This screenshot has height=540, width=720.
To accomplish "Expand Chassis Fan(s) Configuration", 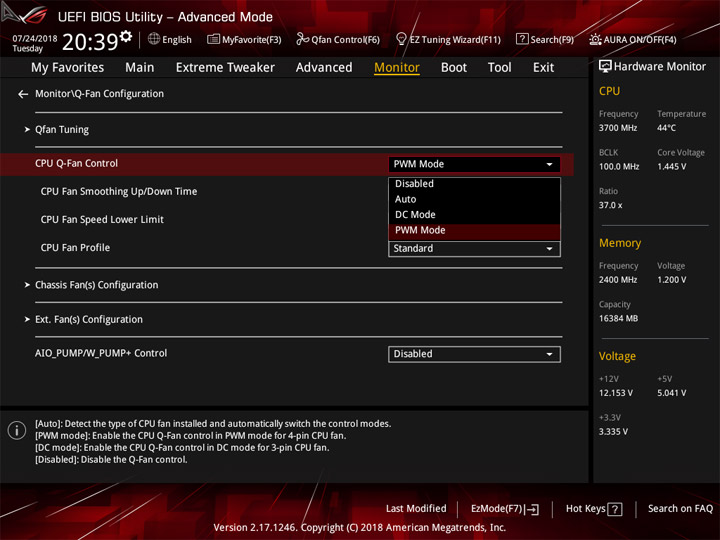I will point(96,285).
